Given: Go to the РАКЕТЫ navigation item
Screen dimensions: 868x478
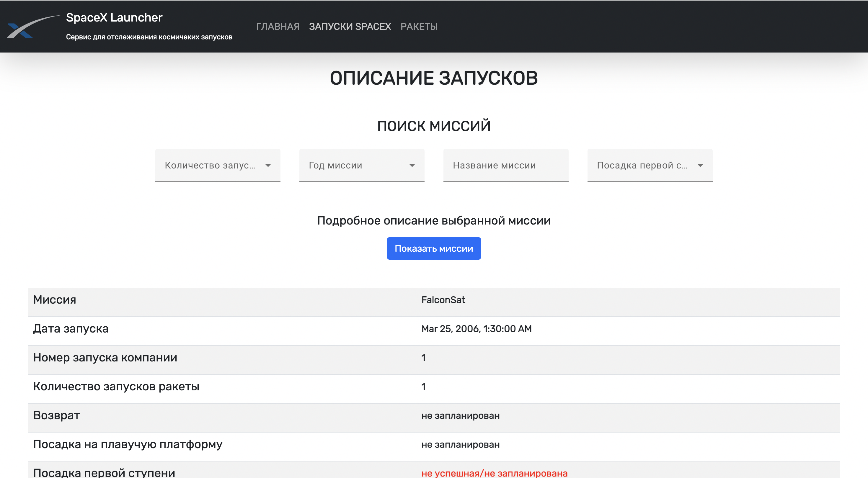Looking at the screenshot, I should coord(419,27).
